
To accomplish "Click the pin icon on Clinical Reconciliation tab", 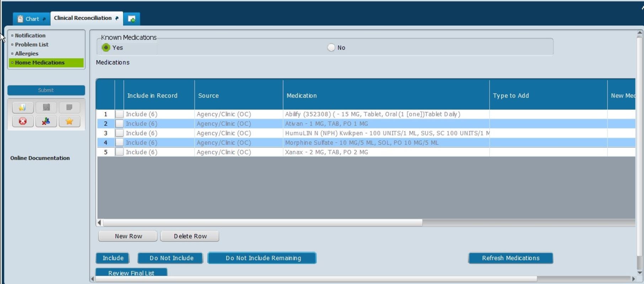I will [117, 18].
